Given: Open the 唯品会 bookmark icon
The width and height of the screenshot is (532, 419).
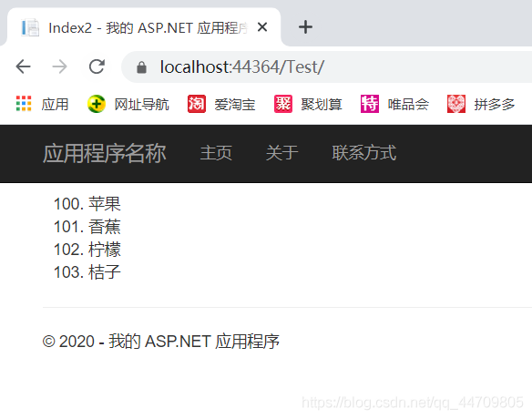Looking at the screenshot, I should [370, 104].
